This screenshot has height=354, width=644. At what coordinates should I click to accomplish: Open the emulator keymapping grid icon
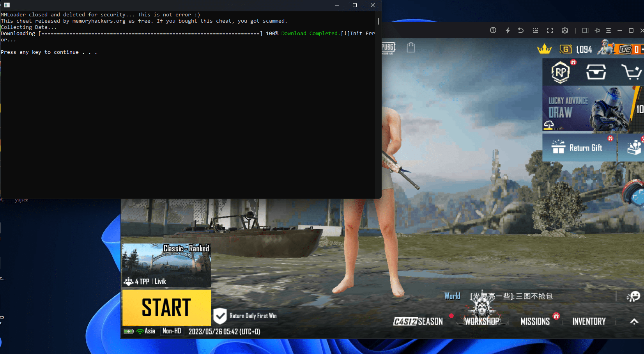click(535, 30)
